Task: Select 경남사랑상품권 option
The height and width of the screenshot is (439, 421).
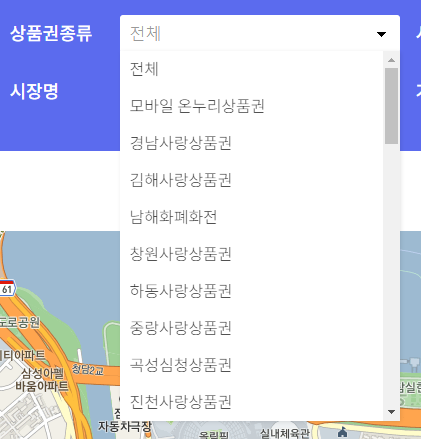Action: click(252, 143)
